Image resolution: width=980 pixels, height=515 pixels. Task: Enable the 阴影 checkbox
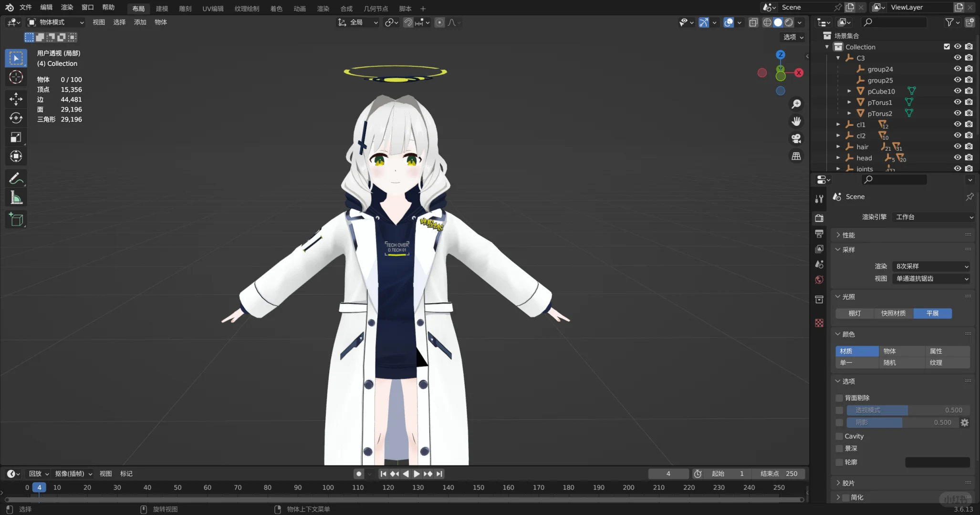pyautogui.click(x=839, y=422)
